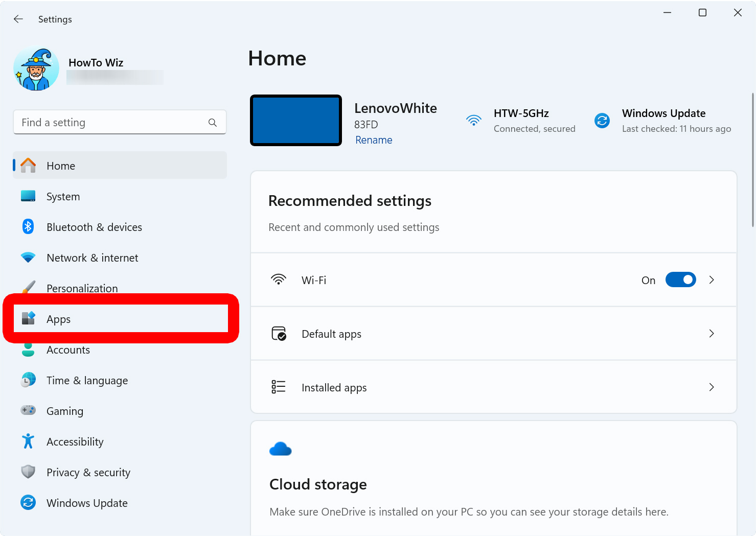Click the Windows Update sync icon in header
The image size is (756, 536).
pos(602,121)
